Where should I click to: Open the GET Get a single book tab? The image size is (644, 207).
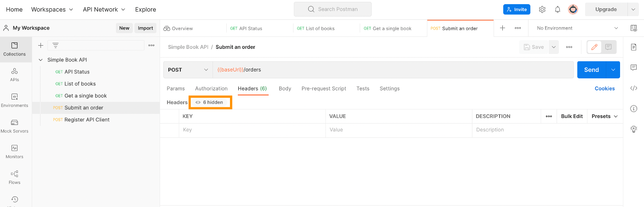[393, 28]
